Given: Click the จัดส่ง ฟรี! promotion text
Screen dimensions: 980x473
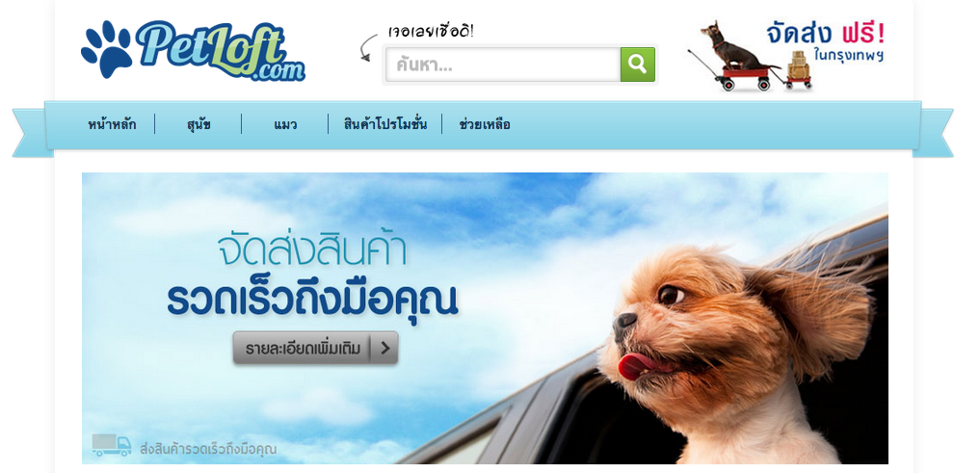Looking at the screenshot, I should click(826, 34).
